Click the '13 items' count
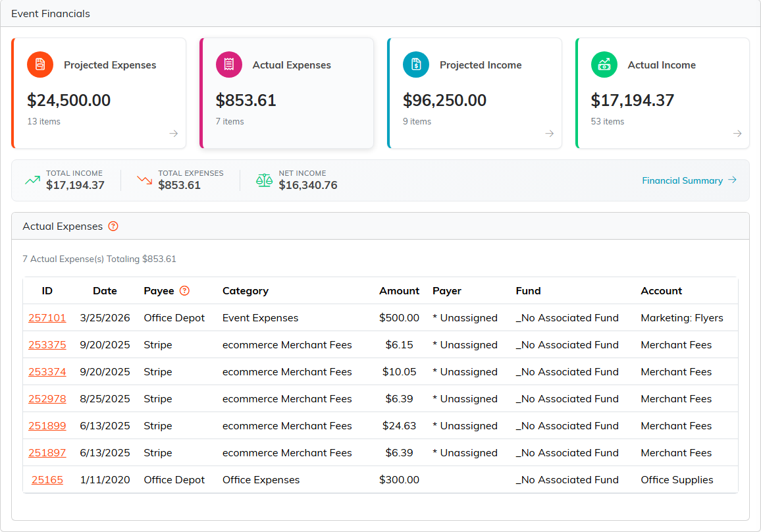The height and width of the screenshot is (532, 761). tap(43, 121)
